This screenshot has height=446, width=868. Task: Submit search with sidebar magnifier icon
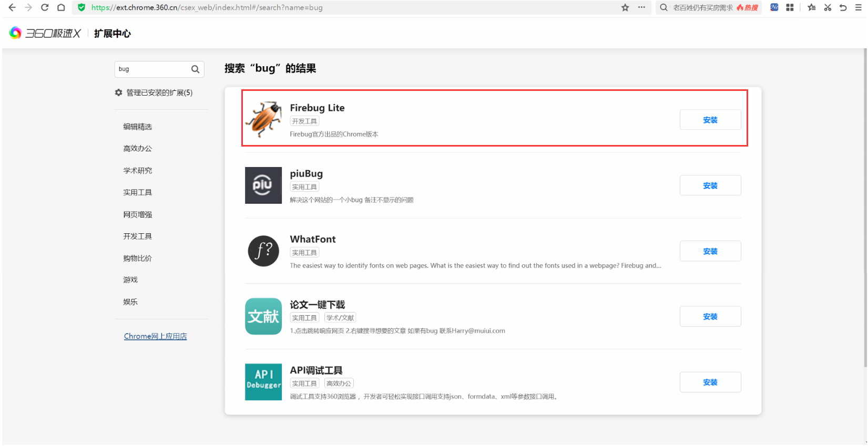coord(195,69)
